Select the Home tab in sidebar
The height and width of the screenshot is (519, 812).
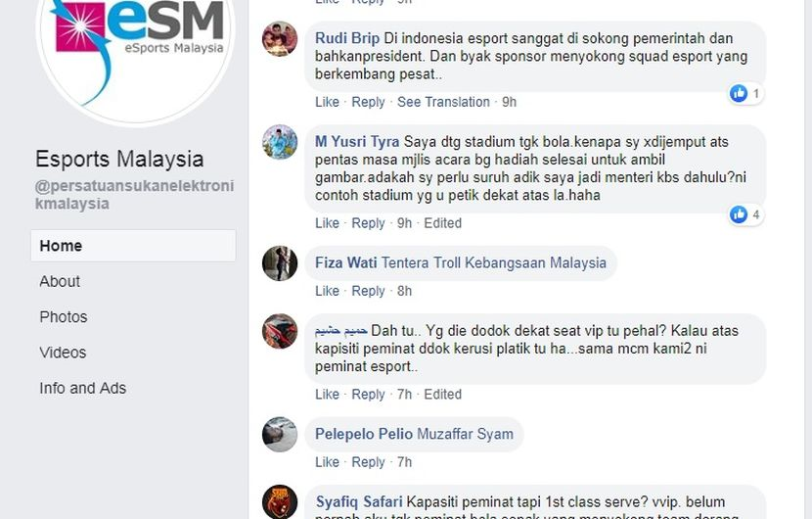(133, 246)
